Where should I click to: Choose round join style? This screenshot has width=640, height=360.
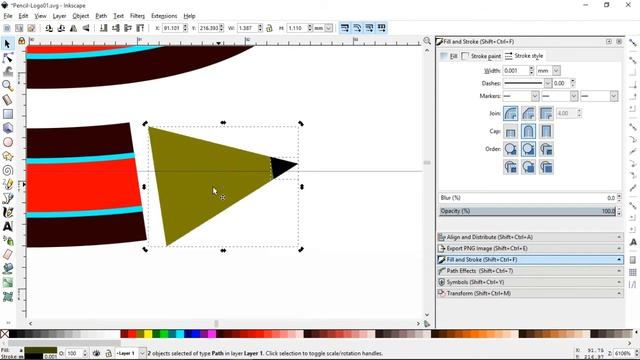510,113
